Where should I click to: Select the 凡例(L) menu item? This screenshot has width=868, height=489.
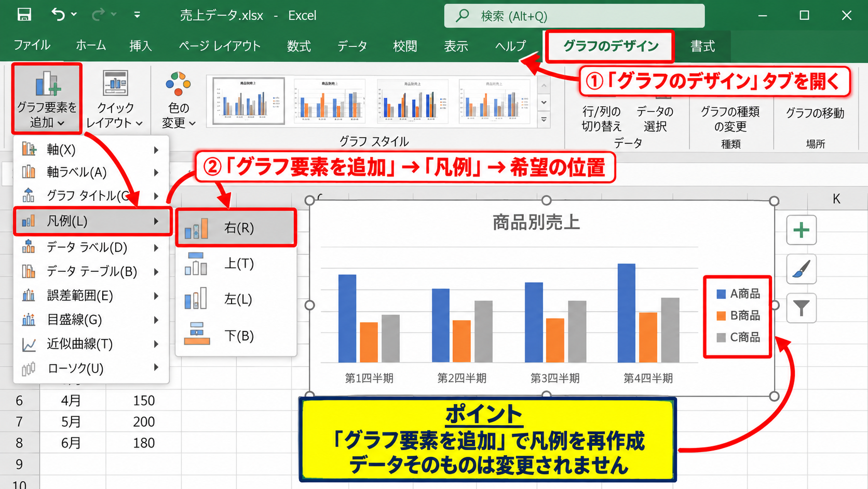pyautogui.click(x=92, y=221)
